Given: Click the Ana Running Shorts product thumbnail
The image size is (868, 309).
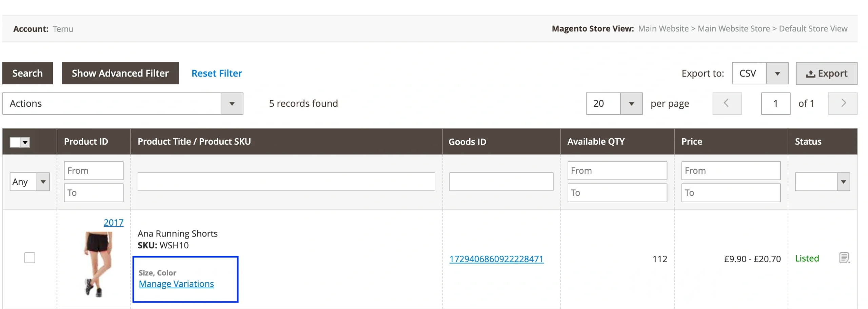Looking at the screenshot, I should [x=98, y=264].
